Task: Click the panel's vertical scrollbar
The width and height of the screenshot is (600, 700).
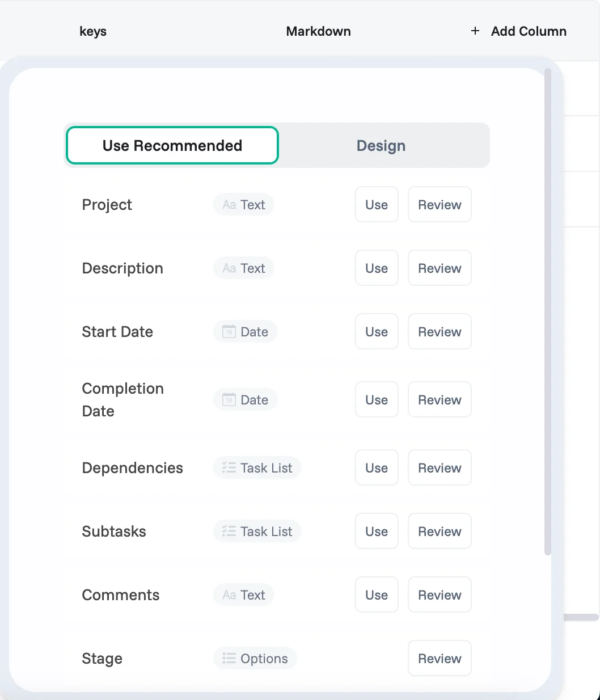Action: pos(547,312)
